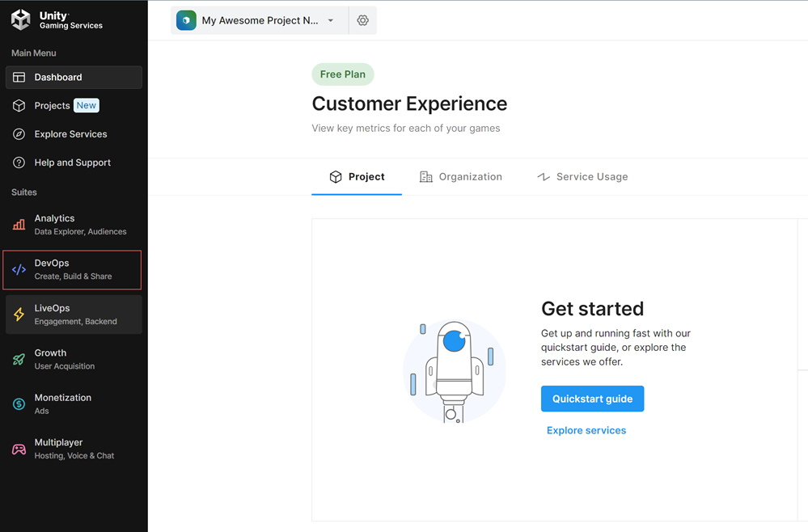
Task: Click the LiveOps lightning bolt icon
Action: click(19, 315)
